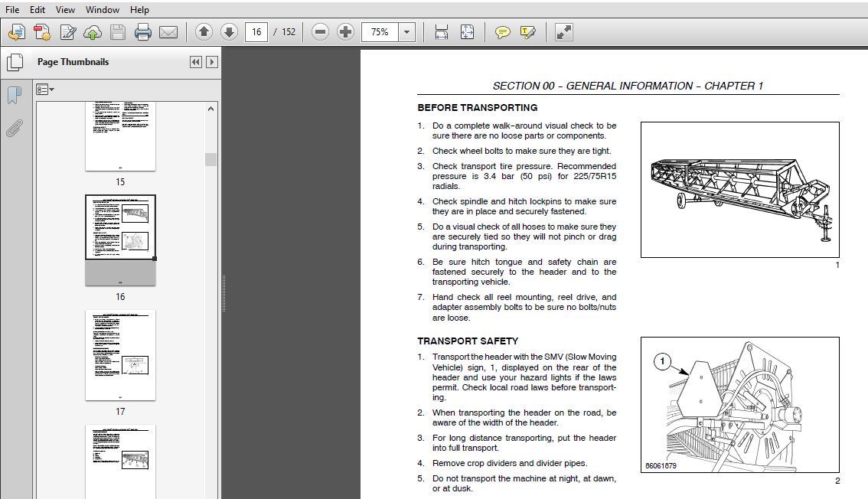Click text 'Remove crop dividers and divider pipes.'
Screen dimensions: 868x499
(x=510, y=464)
